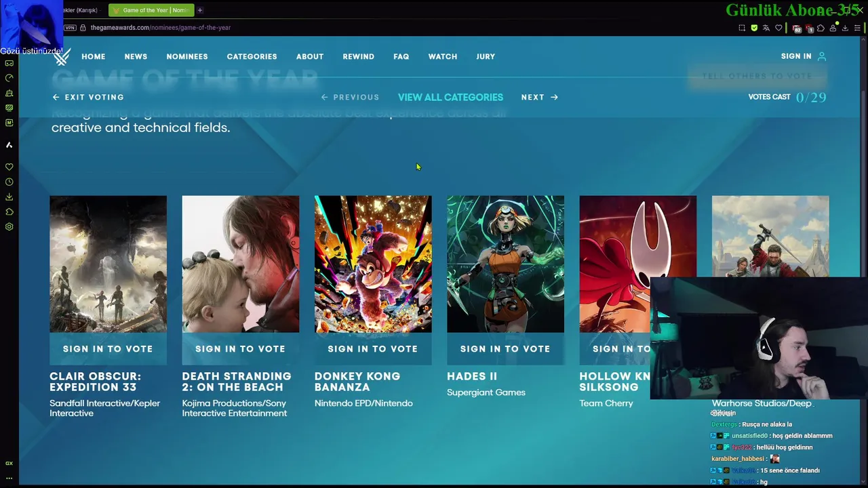Go to Next category

[539, 97]
